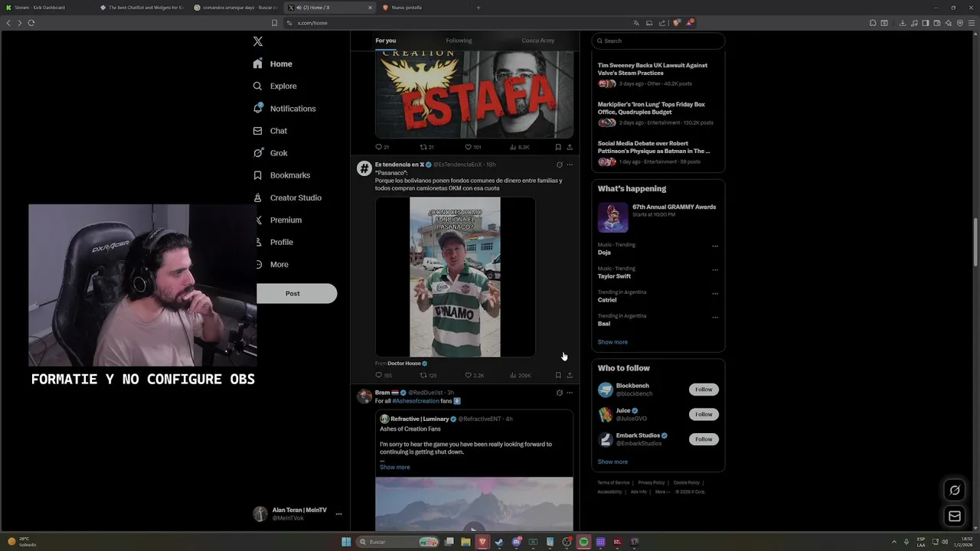Open more options for Baal trend
The image size is (980, 551).
click(715, 318)
